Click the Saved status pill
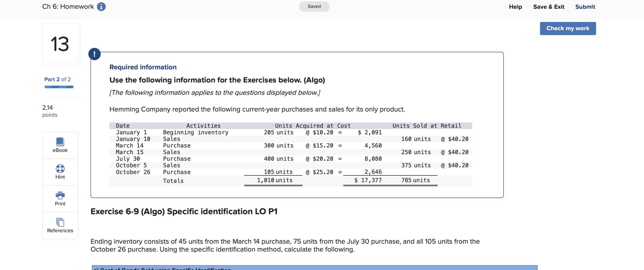 [314, 7]
